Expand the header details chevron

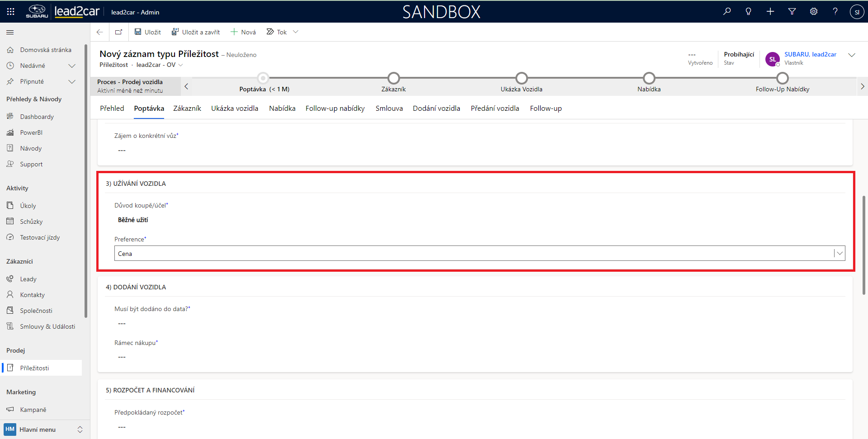(852, 55)
